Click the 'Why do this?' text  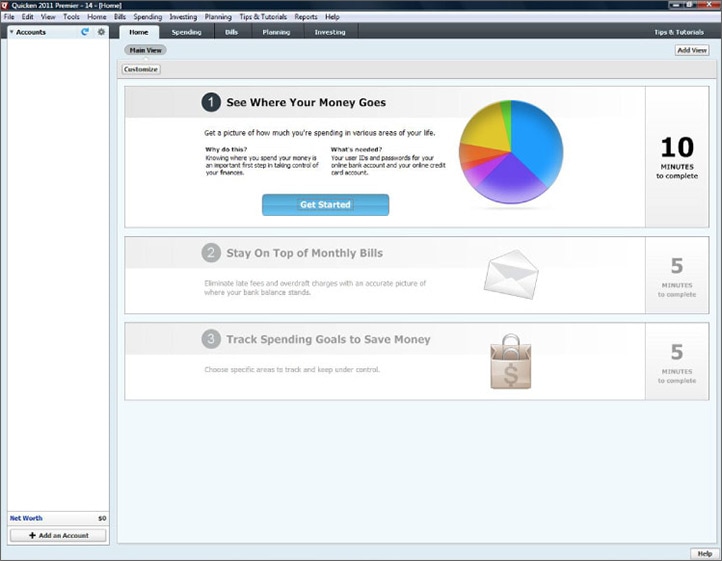click(x=226, y=149)
